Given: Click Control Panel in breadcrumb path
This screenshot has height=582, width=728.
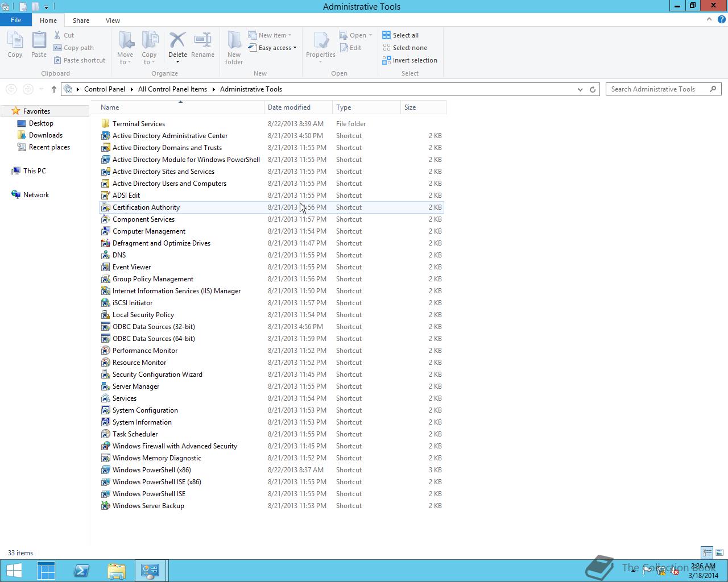Looking at the screenshot, I should click(105, 89).
